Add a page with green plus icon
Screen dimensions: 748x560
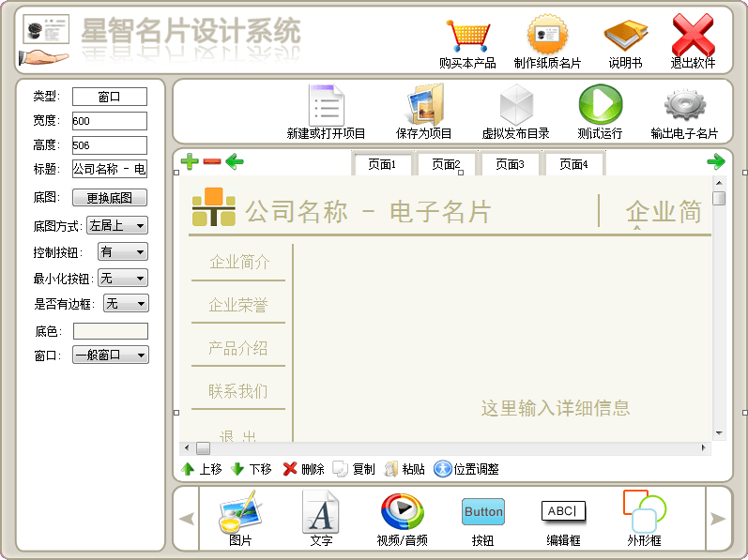pyautogui.click(x=190, y=162)
